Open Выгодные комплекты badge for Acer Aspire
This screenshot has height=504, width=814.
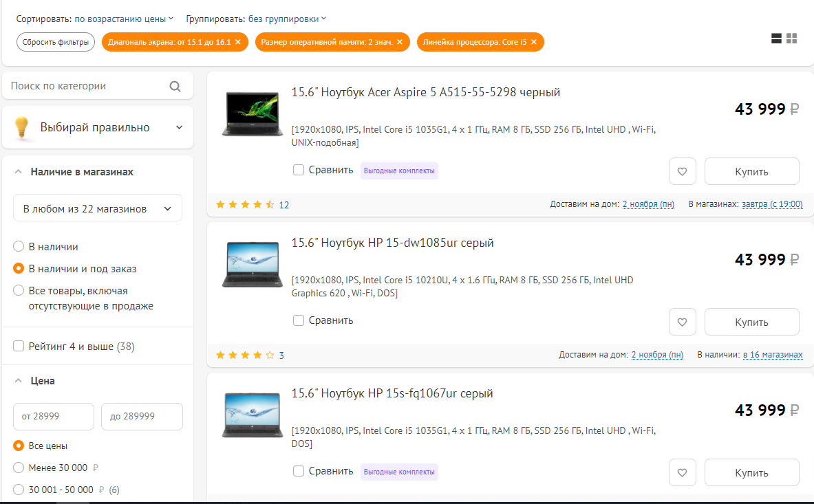click(399, 171)
